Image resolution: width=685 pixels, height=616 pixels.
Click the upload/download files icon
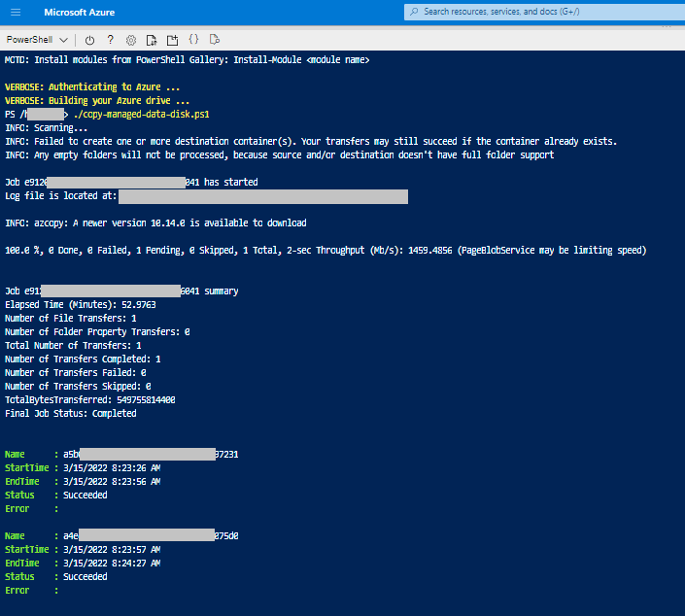[152, 40]
